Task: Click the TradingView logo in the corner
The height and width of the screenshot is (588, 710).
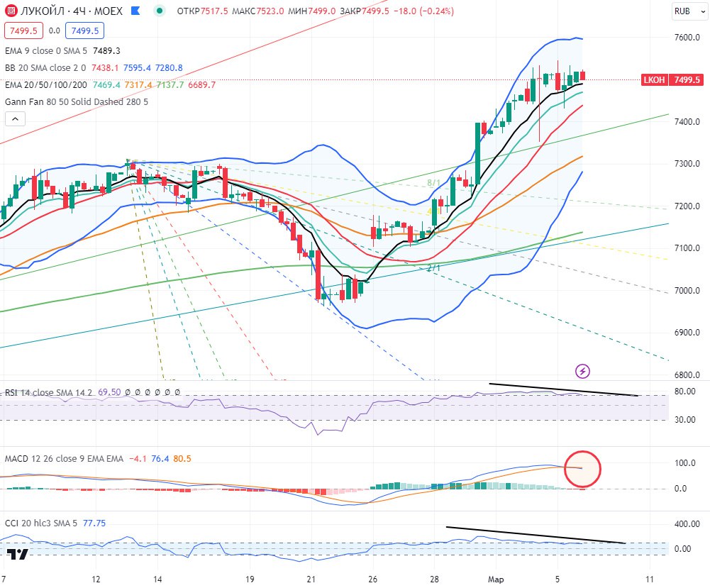Action: coord(17,554)
